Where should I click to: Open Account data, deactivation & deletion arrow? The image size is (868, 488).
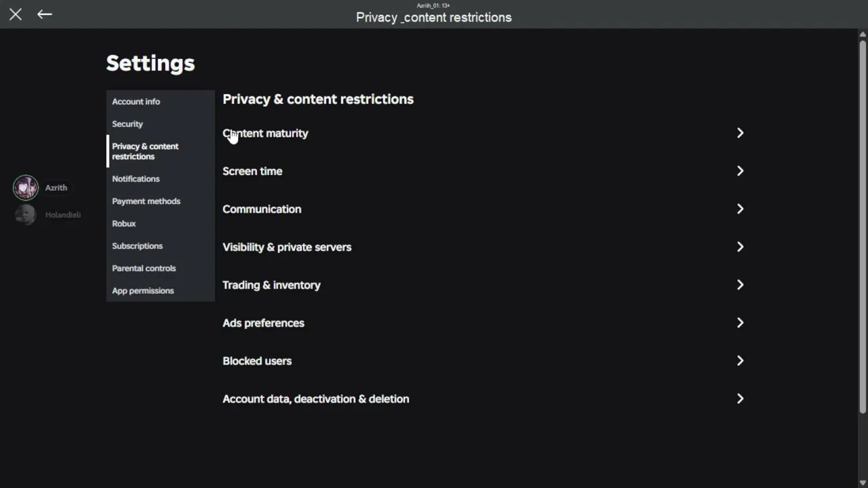point(740,399)
